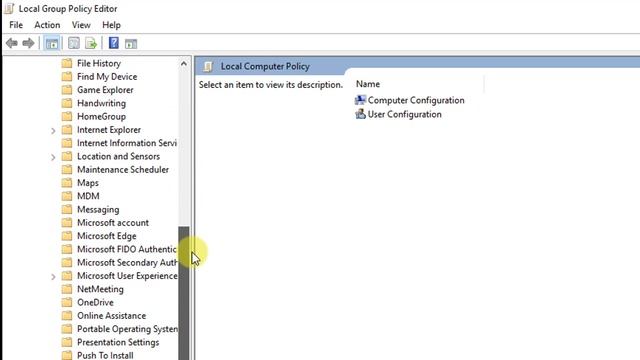Click the Messaging folder icon
Image resolution: width=640 pixels, height=360 pixels.
(67, 209)
